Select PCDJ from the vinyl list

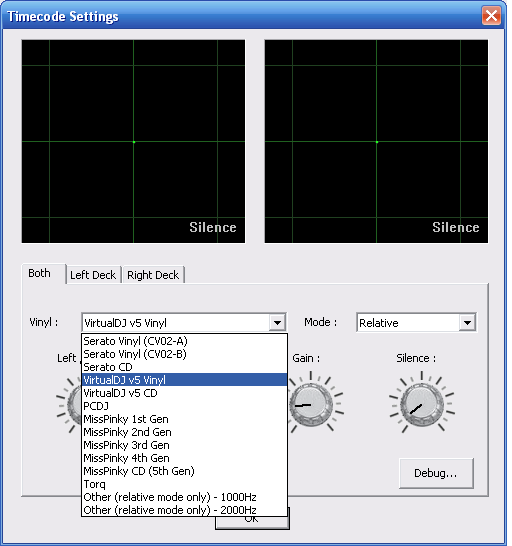(184, 406)
